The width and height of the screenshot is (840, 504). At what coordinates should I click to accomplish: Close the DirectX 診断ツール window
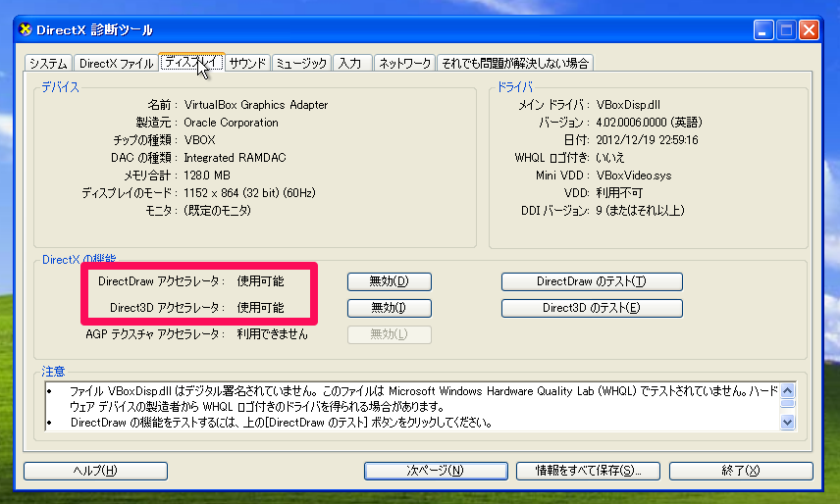[809, 29]
